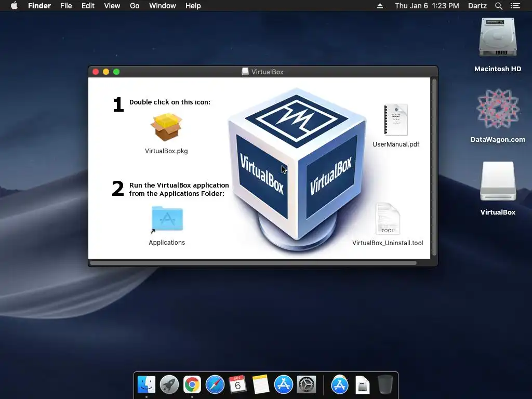Open the Apple menu
The image size is (532, 399).
[14, 6]
